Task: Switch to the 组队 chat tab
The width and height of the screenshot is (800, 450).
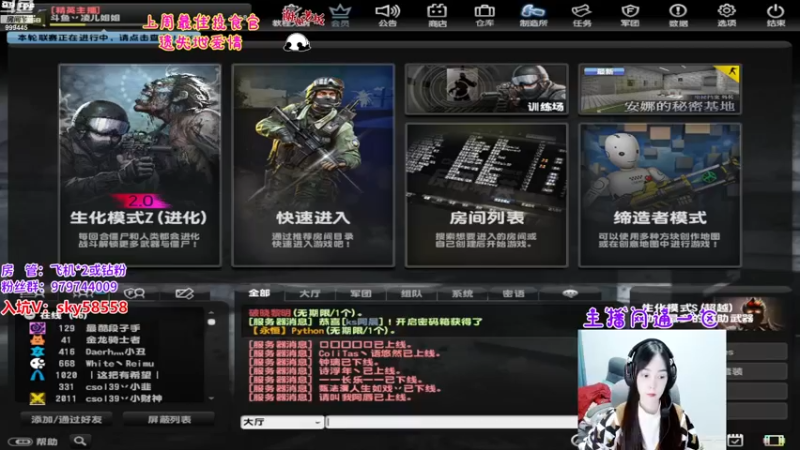Action: [411, 293]
